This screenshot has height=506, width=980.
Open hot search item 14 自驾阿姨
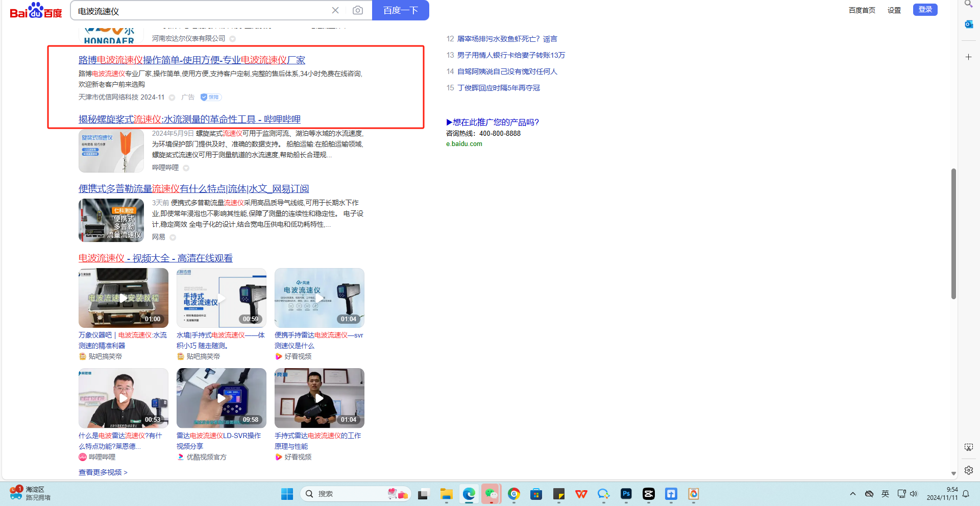point(507,71)
